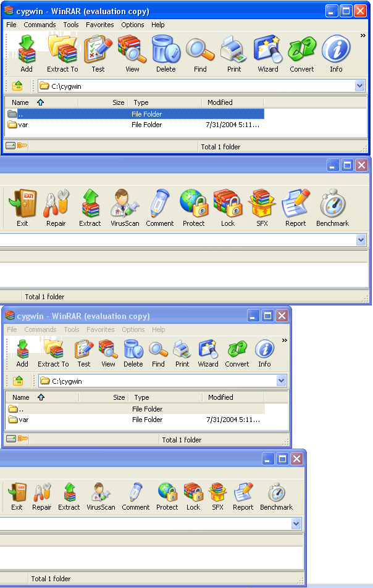Select the var folder row in inactive window
The width and height of the screenshot is (373, 588).
pyautogui.click(x=136, y=419)
